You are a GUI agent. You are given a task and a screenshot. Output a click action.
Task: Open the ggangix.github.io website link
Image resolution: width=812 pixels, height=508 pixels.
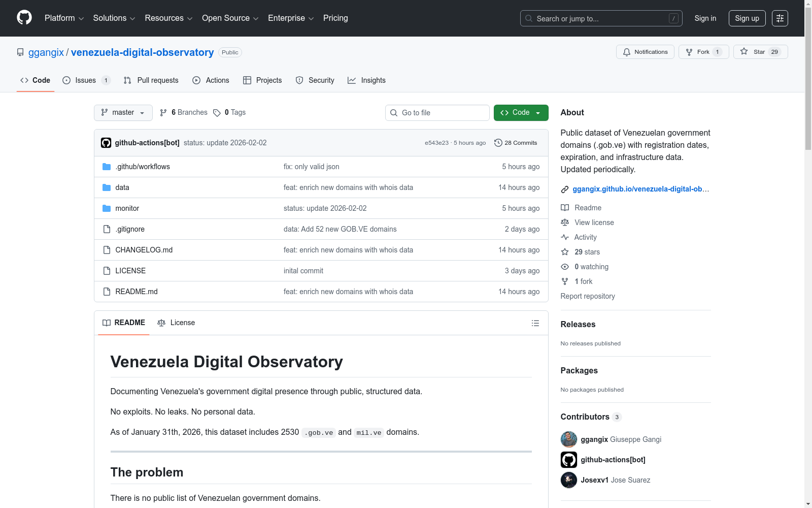tap(640, 189)
